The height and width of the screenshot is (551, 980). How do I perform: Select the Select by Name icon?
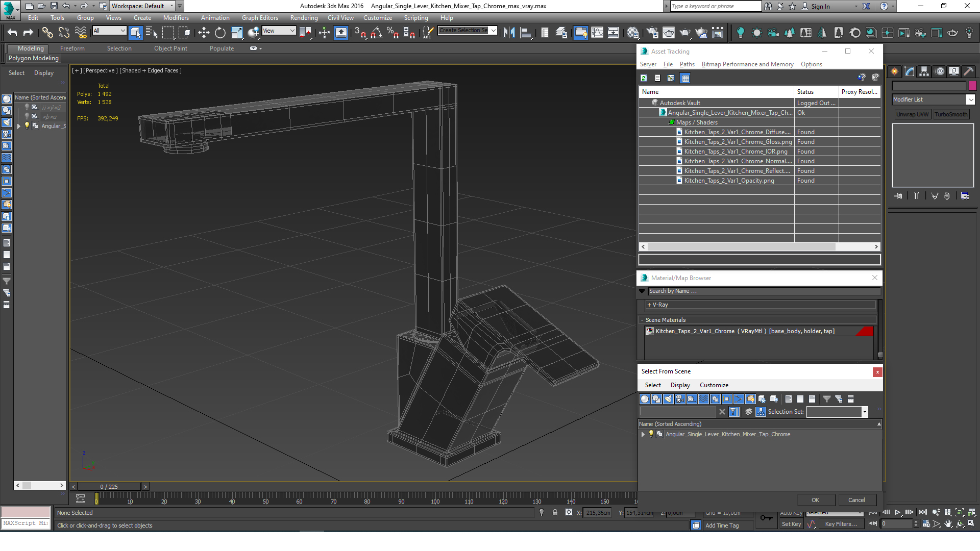click(x=151, y=32)
